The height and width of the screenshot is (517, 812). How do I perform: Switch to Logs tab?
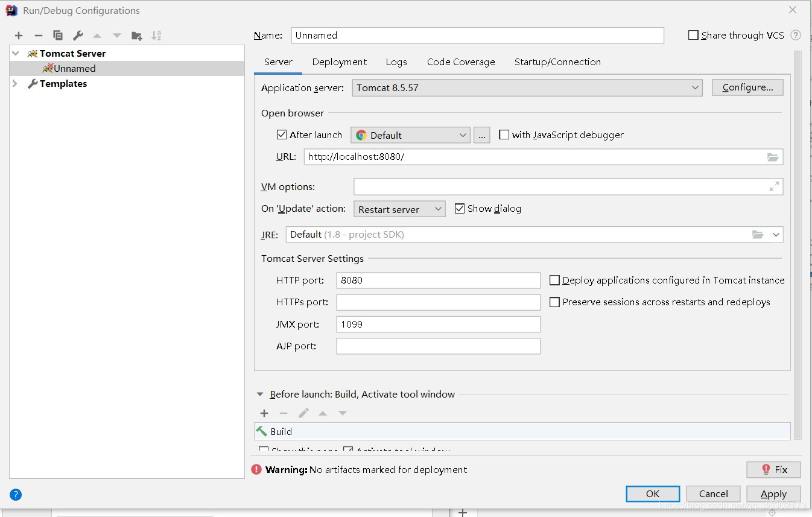pos(396,62)
